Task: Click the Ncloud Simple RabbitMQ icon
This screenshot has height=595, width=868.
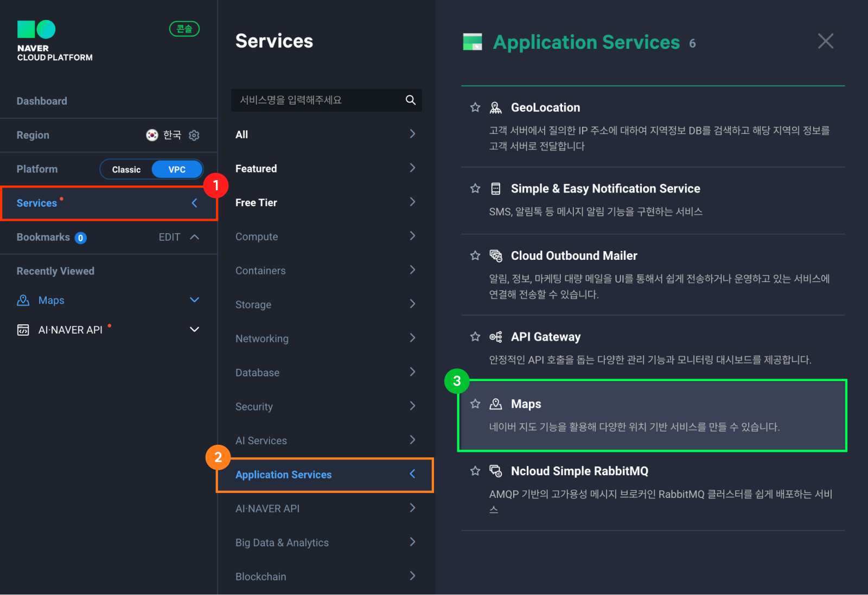Action: point(496,471)
